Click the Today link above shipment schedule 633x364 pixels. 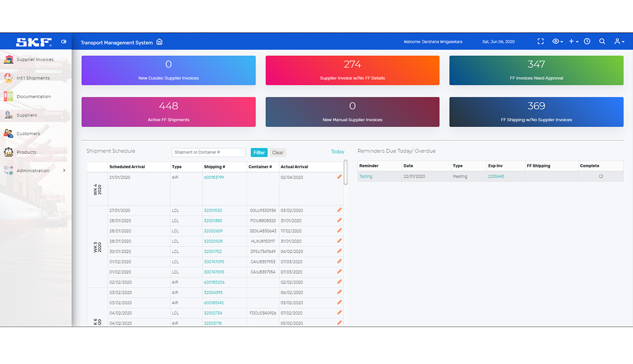(x=338, y=152)
